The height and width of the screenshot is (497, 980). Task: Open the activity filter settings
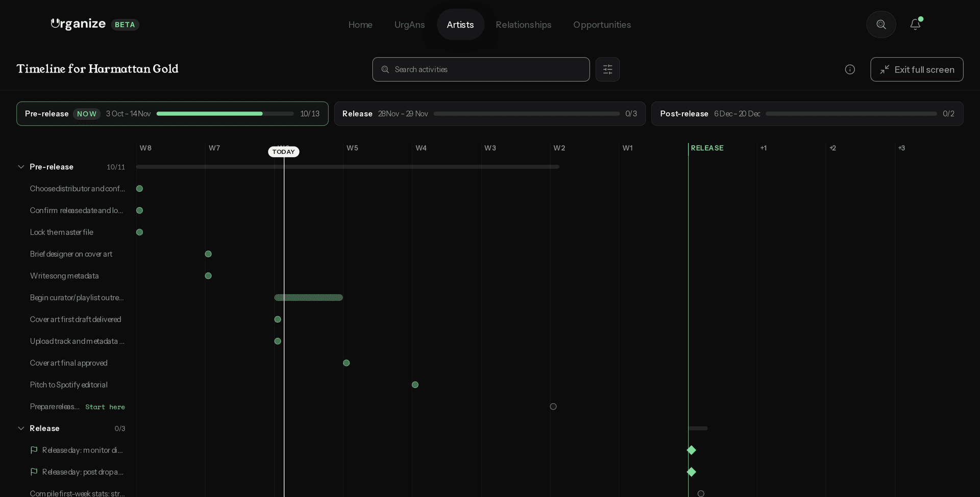pos(607,69)
